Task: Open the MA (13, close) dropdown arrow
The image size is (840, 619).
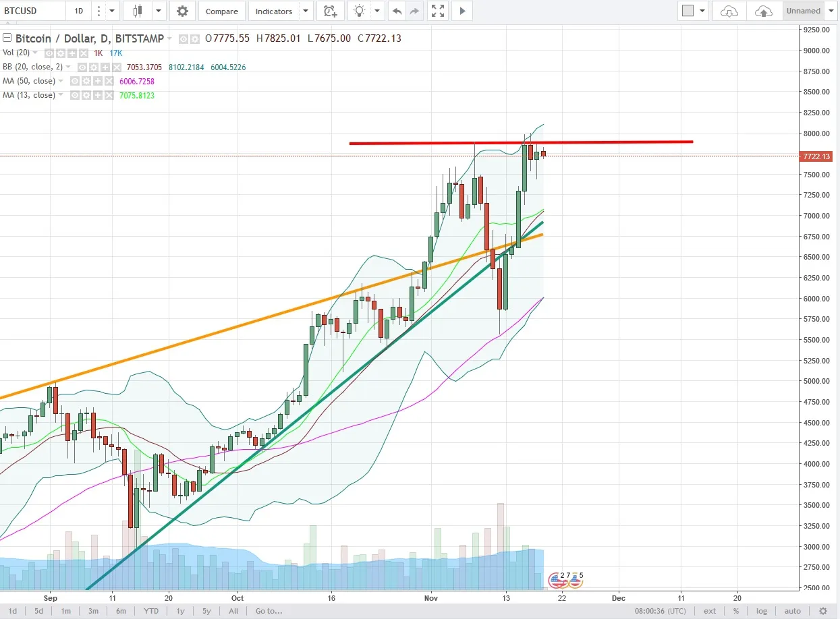Action: coord(61,95)
